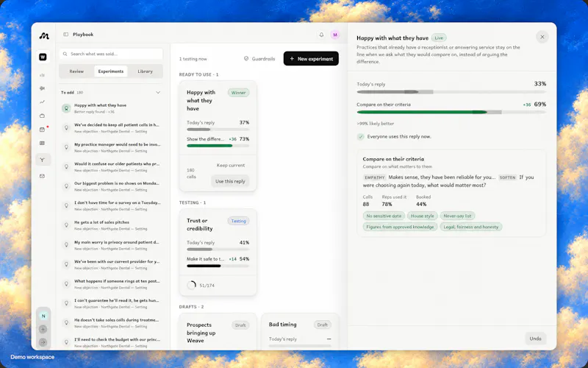Click Figures from approved knowledge tag
The height and width of the screenshot is (368, 588).
point(400,227)
